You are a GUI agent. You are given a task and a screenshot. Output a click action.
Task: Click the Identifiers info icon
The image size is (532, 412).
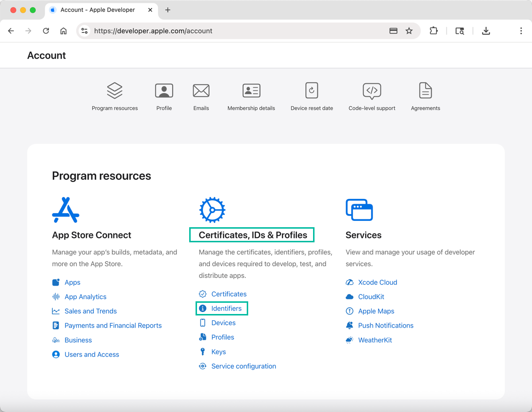tap(203, 308)
